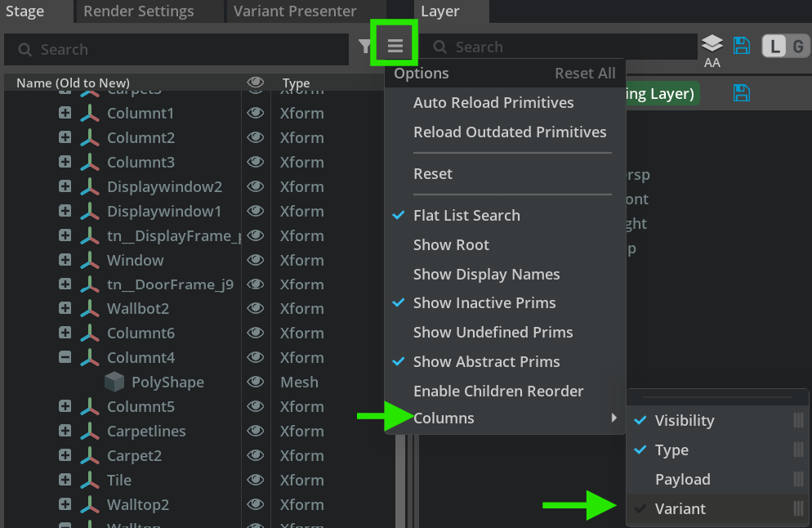The height and width of the screenshot is (528, 812).
Task: Click the L layer mode button
Action: pyautogui.click(x=774, y=47)
